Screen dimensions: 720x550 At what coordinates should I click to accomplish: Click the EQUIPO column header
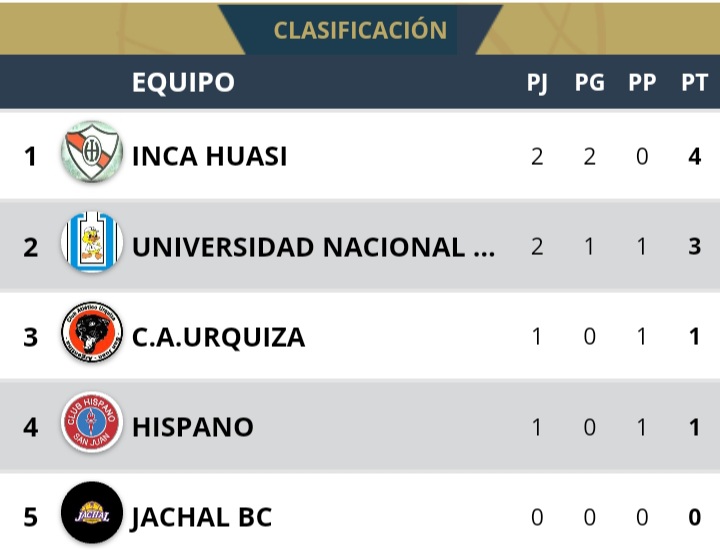pyautogui.click(x=183, y=82)
